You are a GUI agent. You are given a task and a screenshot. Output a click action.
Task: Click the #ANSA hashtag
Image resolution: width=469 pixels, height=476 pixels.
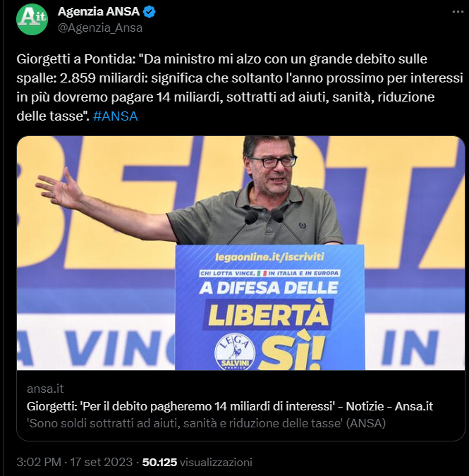click(116, 116)
